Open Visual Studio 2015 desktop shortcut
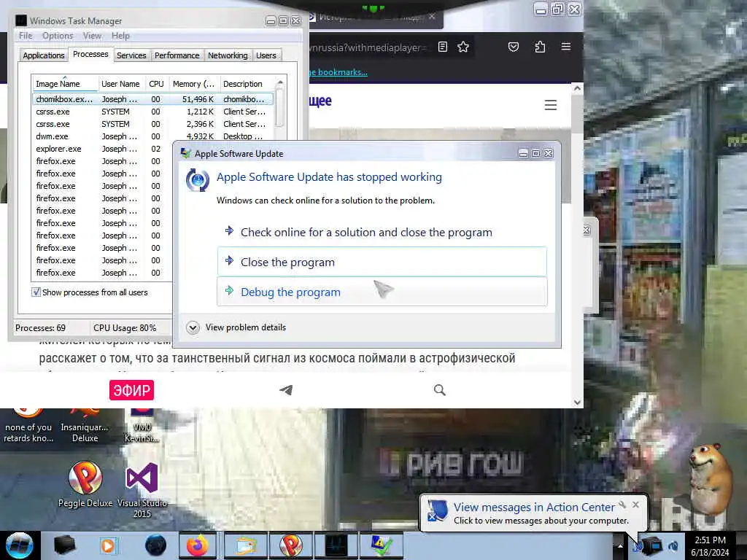The image size is (747, 560). pos(142,490)
